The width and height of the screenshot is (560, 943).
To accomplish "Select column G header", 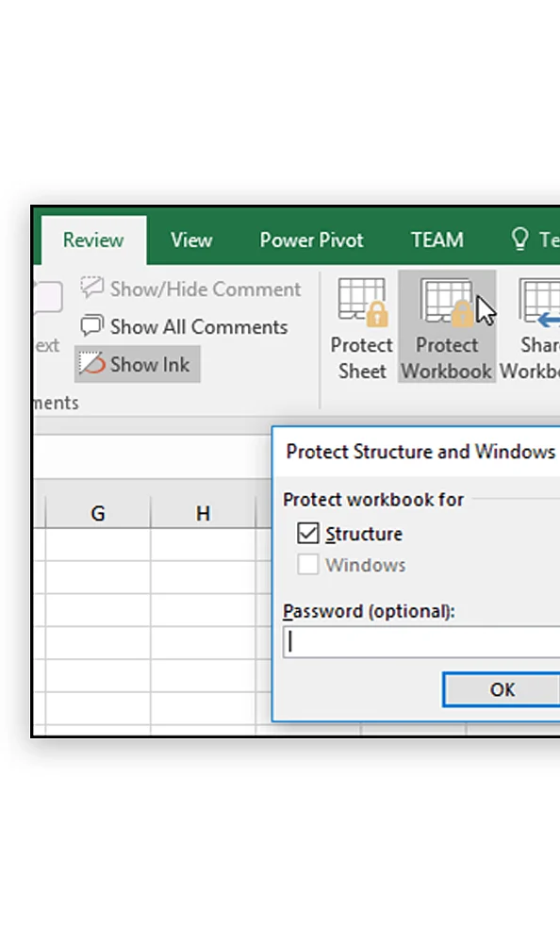I will coord(98,513).
